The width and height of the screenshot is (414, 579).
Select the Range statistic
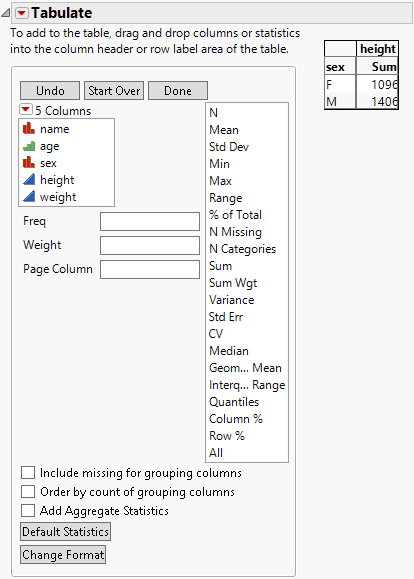point(226,198)
